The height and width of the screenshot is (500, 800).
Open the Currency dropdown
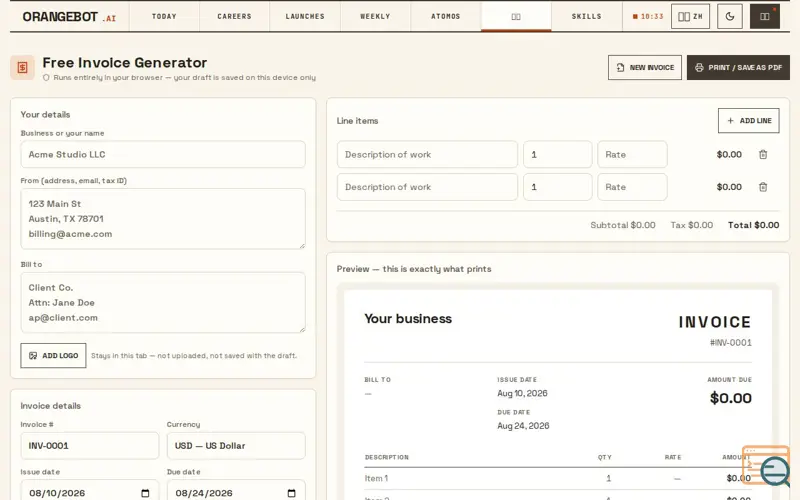click(x=236, y=445)
